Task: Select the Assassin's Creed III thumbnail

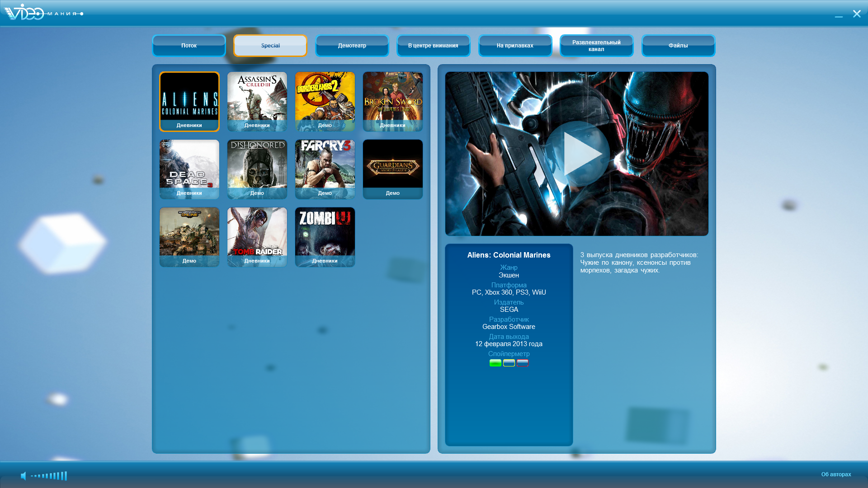Action: (x=257, y=102)
